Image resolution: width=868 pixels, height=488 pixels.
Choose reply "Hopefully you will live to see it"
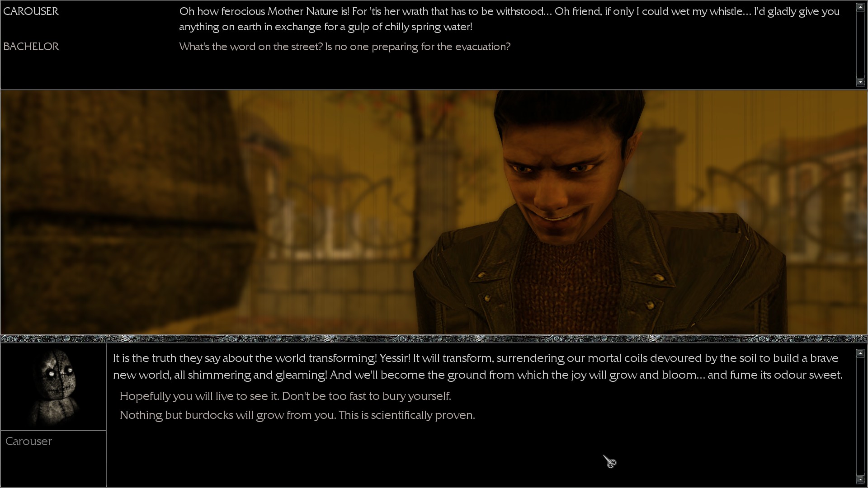[x=285, y=396]
